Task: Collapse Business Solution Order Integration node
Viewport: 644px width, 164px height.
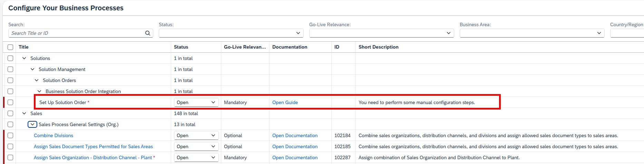Action: 39,91
